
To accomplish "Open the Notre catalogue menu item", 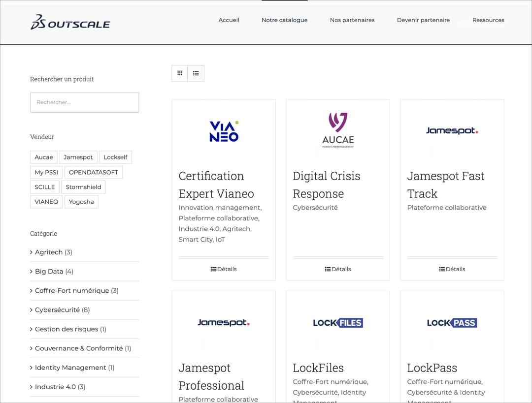I will [x=284, y=20].
